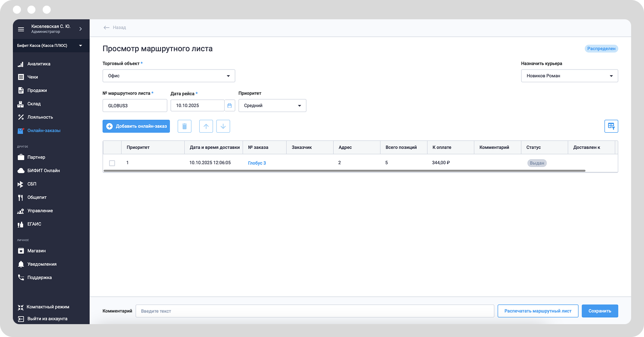This screenshot has width=644, height=337.
Task: Open the Торговый объект dropdown
Action: click(x=169, y=76)
